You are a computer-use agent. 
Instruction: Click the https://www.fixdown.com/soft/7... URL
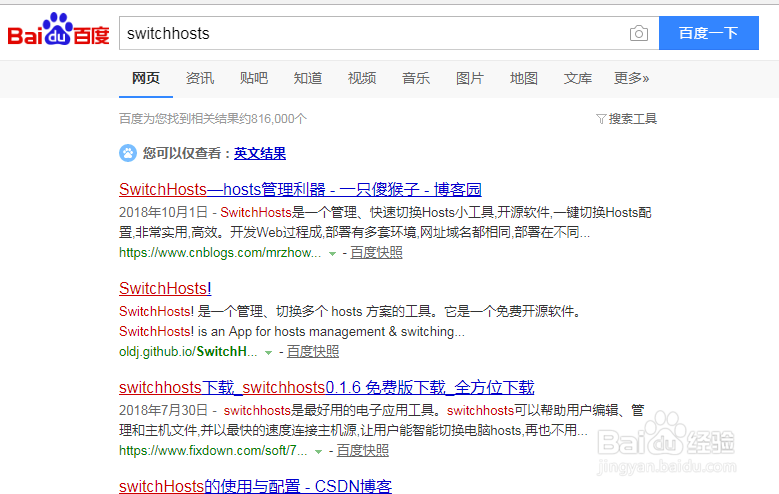tap(213, 451)
